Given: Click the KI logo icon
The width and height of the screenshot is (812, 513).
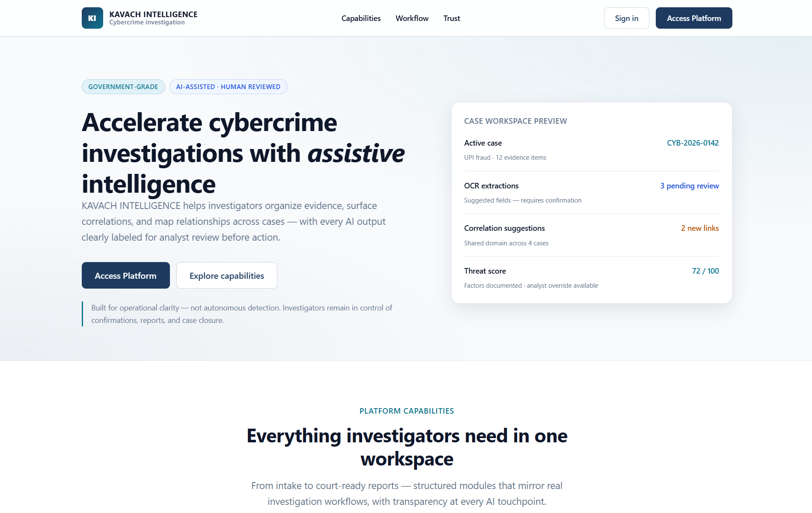Looking at the screenshot, I should (x=92, y=18).
